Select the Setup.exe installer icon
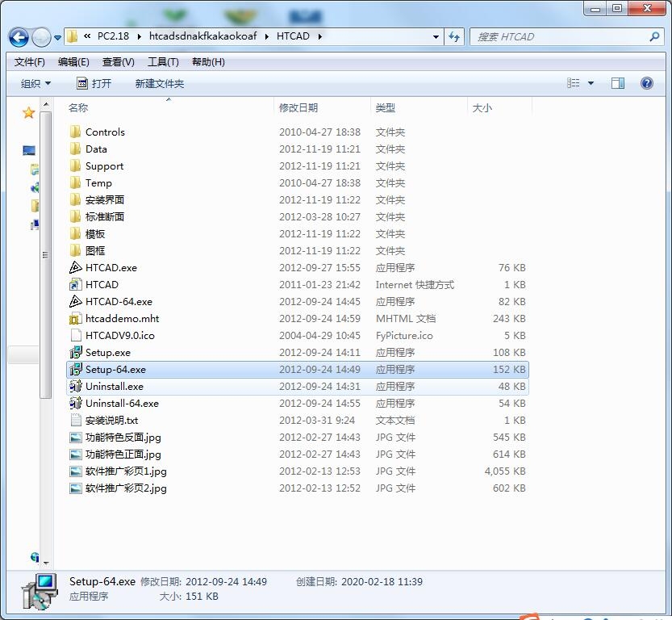672x620 pixels. click(76, 352)
